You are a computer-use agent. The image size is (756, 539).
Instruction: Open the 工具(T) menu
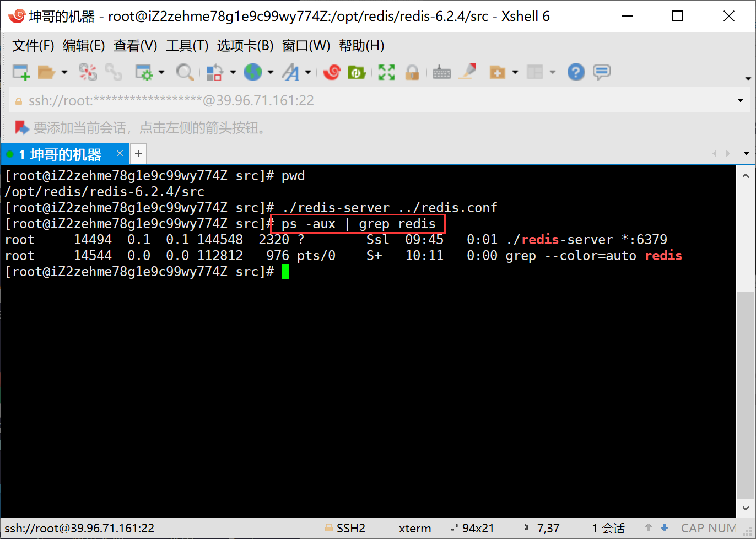pyautogui.click(x=187, y=46)
